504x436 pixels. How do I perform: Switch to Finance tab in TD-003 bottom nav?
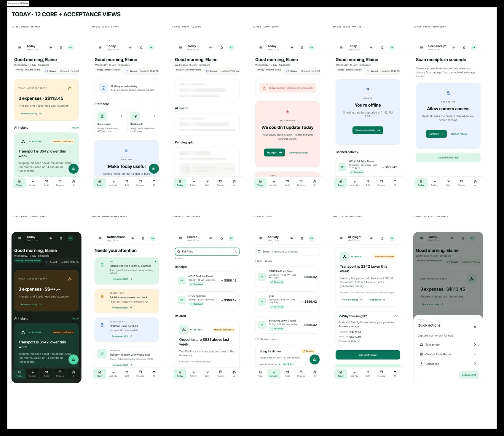click(x=221, y=183)
